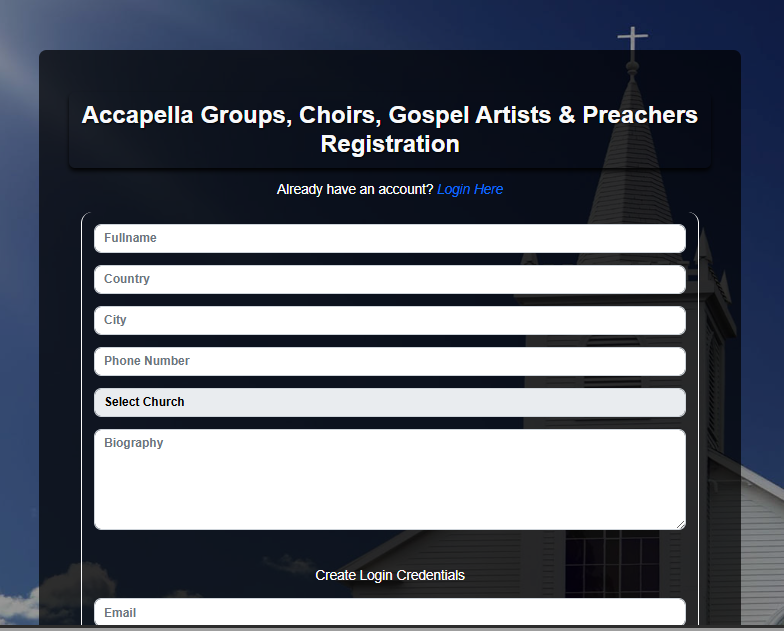Click into the Phone Number field
Screen dimensions: 784x631
click(390, 361)
